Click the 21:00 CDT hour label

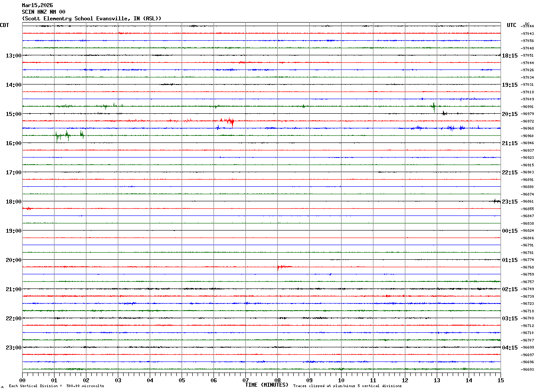click(14, 289)
